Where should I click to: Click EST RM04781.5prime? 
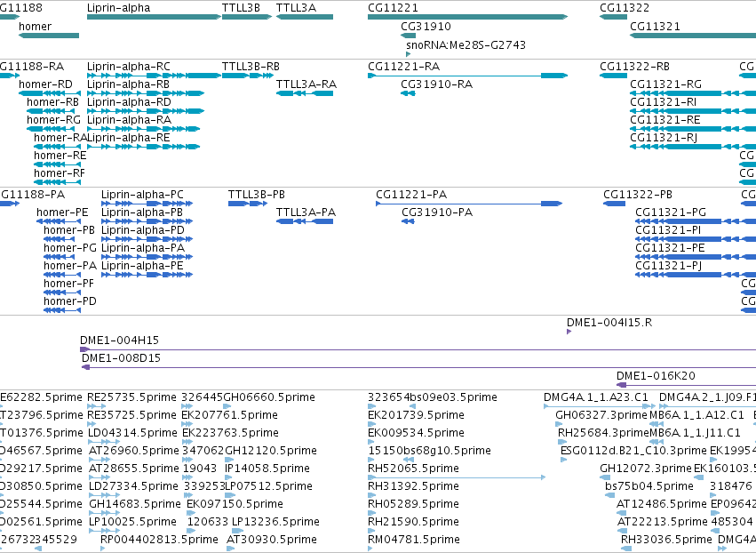pyautogui.click(x=414, y=540)
